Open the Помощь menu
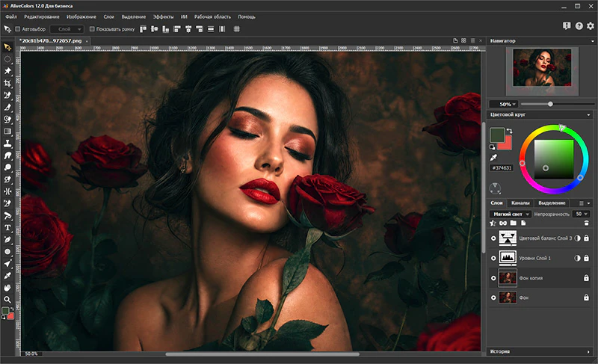 247,16
